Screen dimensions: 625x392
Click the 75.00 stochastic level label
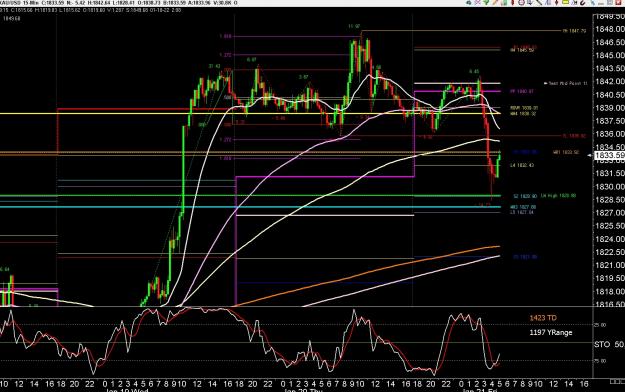pos(600,361)
